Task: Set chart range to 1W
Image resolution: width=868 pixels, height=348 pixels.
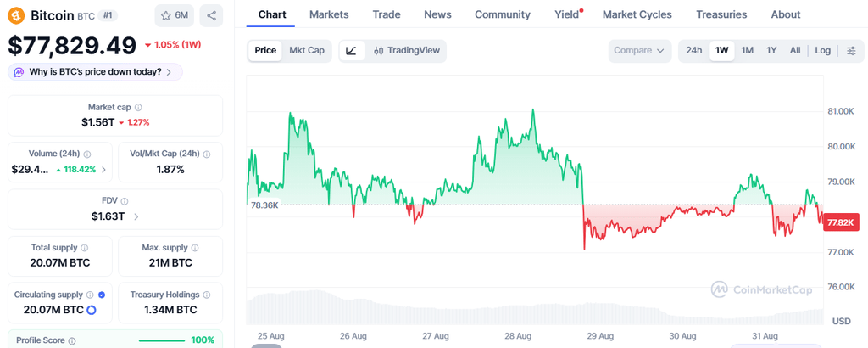Action: 722,51
